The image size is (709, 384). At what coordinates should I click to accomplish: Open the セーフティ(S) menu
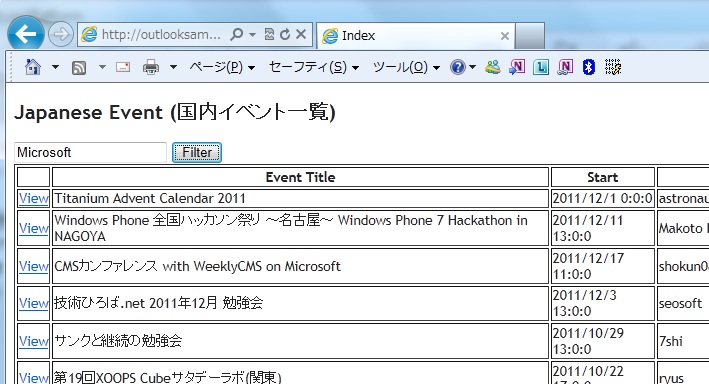[314, 67]
